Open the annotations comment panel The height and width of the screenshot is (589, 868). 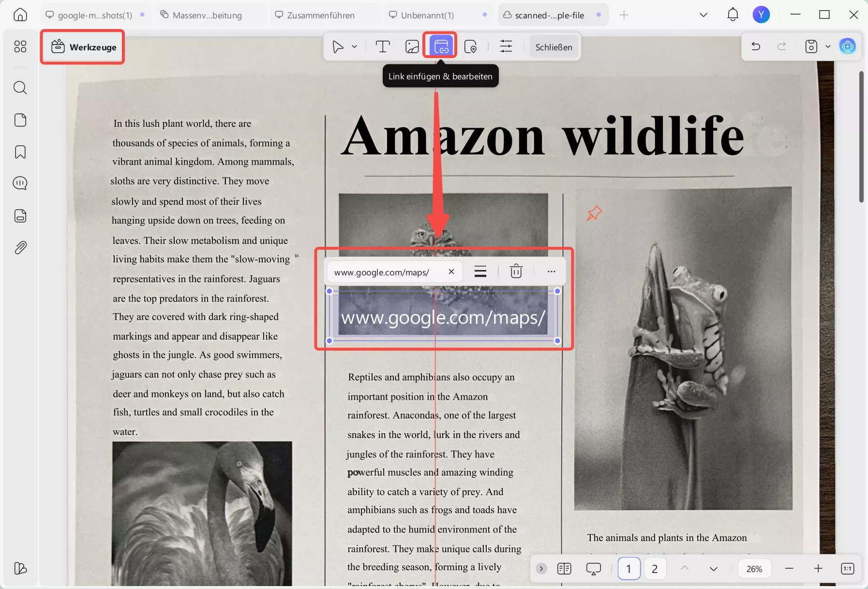(x=20, y=183)
